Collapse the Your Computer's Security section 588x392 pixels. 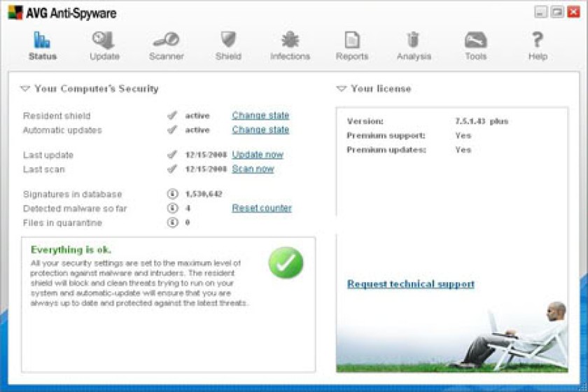click(x=25, y=88)
